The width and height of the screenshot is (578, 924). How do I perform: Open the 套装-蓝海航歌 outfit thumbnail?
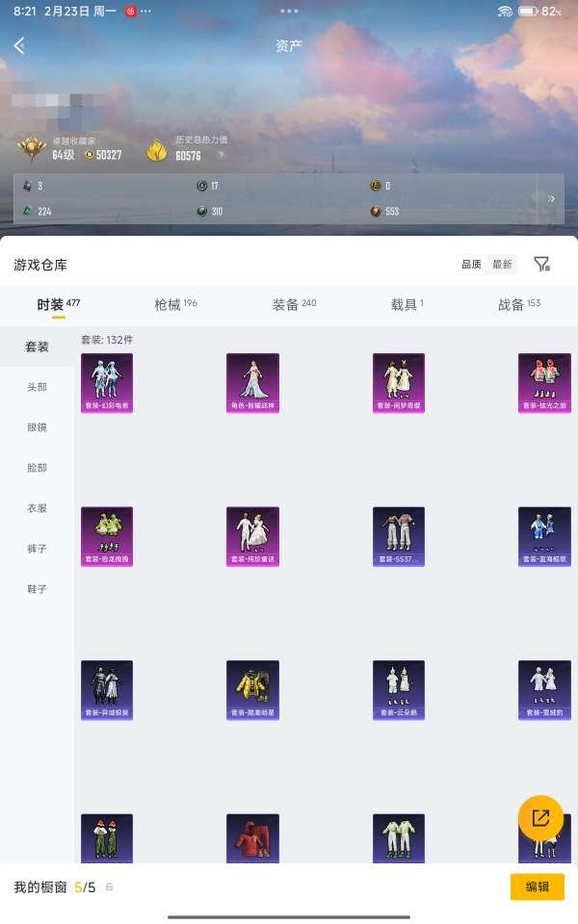(544, 536)
